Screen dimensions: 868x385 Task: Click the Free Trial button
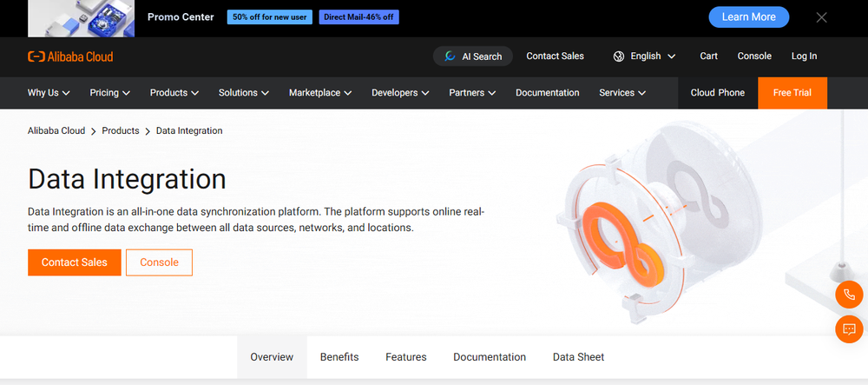pos(792,92)
